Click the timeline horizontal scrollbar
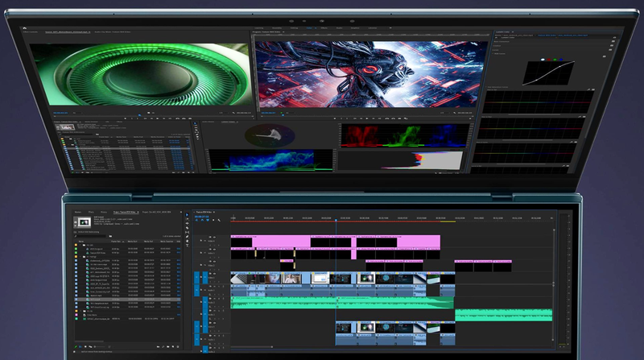The height and width of the screenshot is (360, 644). click(x=250, y=347)
